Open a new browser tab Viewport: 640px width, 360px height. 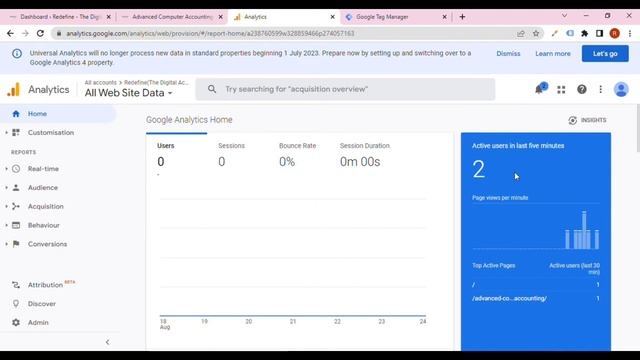(x=462, y=17)
